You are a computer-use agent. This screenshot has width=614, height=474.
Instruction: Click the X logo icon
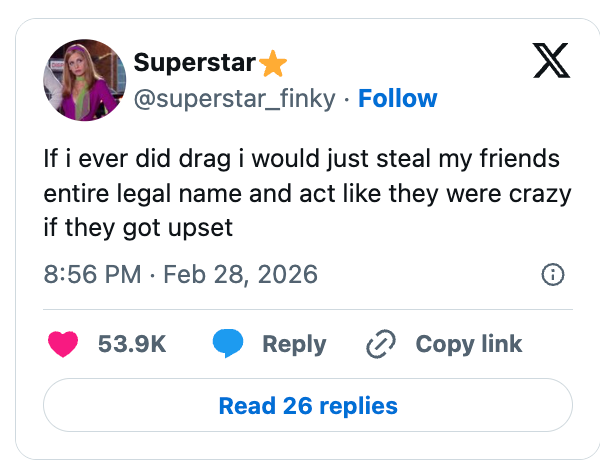coord(549,62)
